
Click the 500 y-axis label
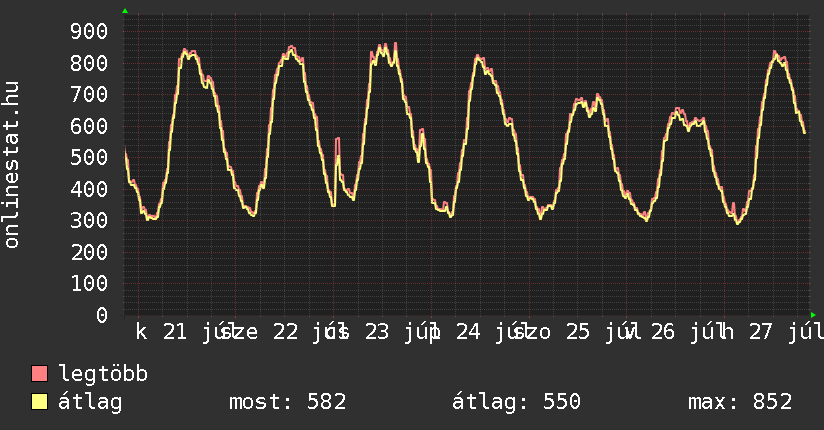(89, 158)
